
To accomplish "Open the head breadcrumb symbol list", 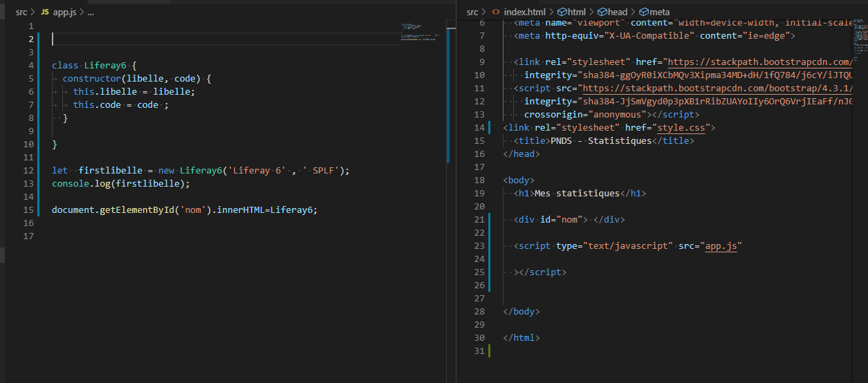I will (618, 12).
